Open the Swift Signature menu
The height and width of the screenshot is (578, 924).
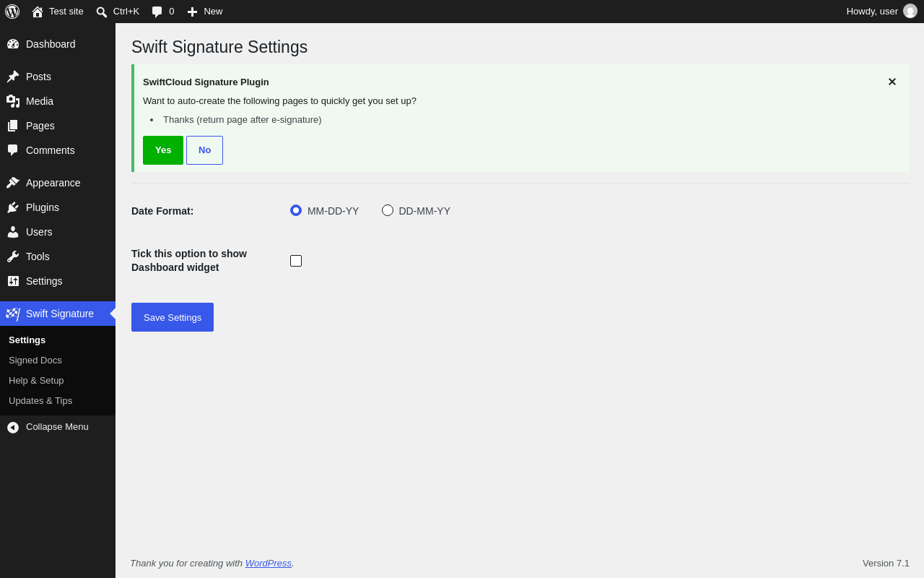[58, 314]
